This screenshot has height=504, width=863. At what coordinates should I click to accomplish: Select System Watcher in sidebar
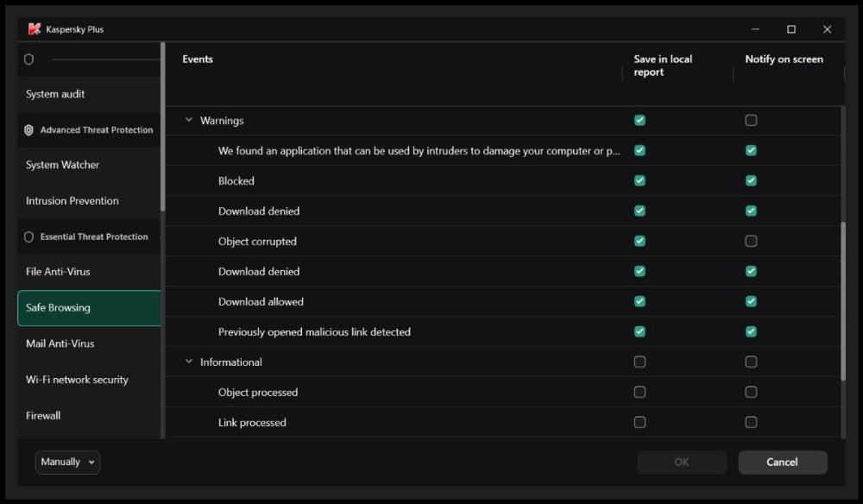tap(89, 165)
